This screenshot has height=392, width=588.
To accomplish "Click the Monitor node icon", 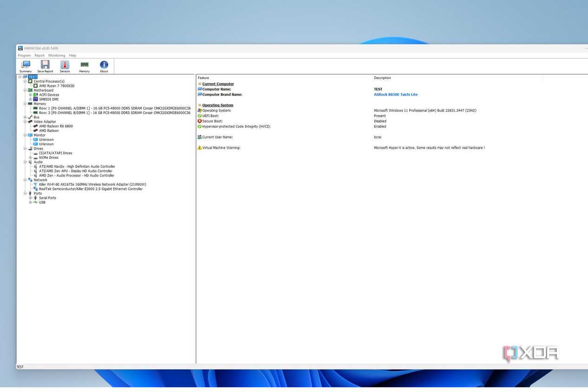I will (30, 135).
